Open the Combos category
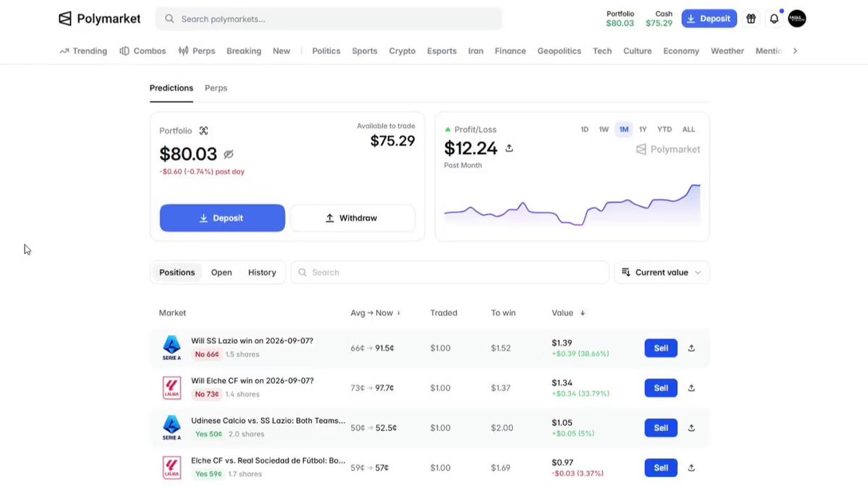 142,51
